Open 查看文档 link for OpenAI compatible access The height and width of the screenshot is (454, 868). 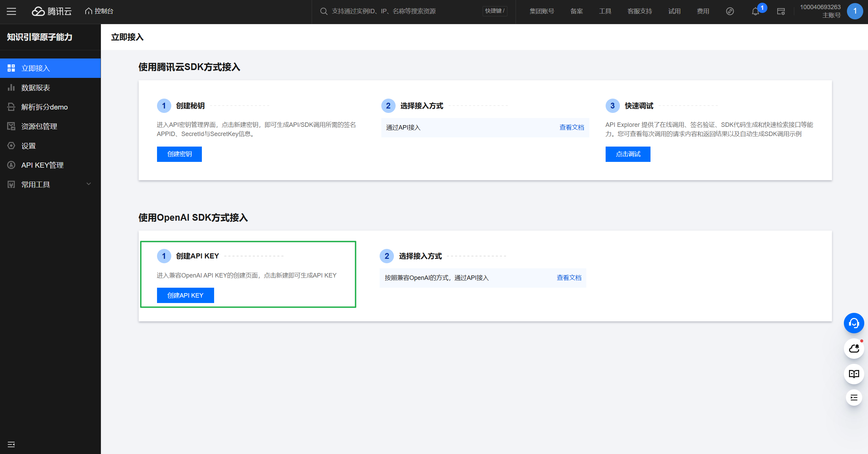coord(569,278)
